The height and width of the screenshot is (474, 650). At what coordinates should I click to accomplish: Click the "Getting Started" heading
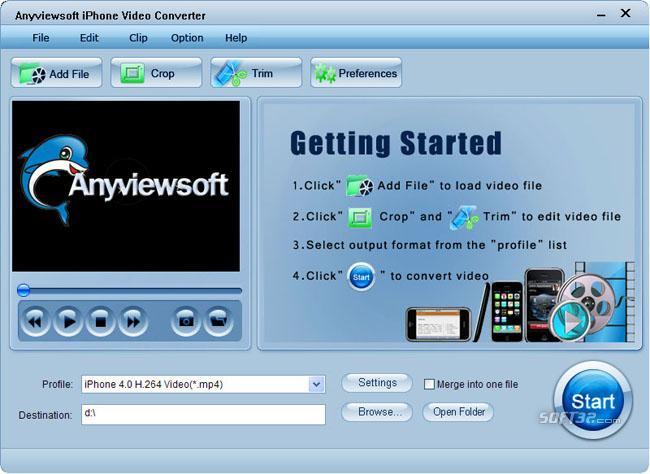(x=396, y=143)
